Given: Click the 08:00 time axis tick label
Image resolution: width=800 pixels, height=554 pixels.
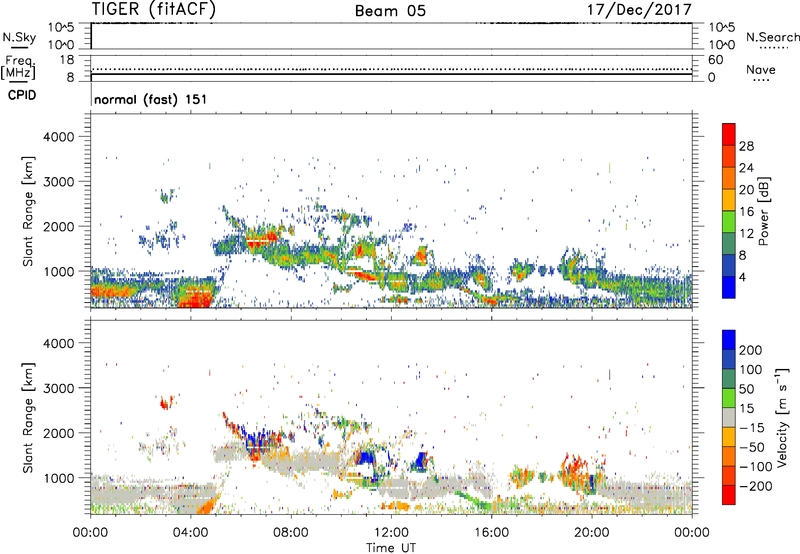Looking at the screenshot, I should (291, 533).
